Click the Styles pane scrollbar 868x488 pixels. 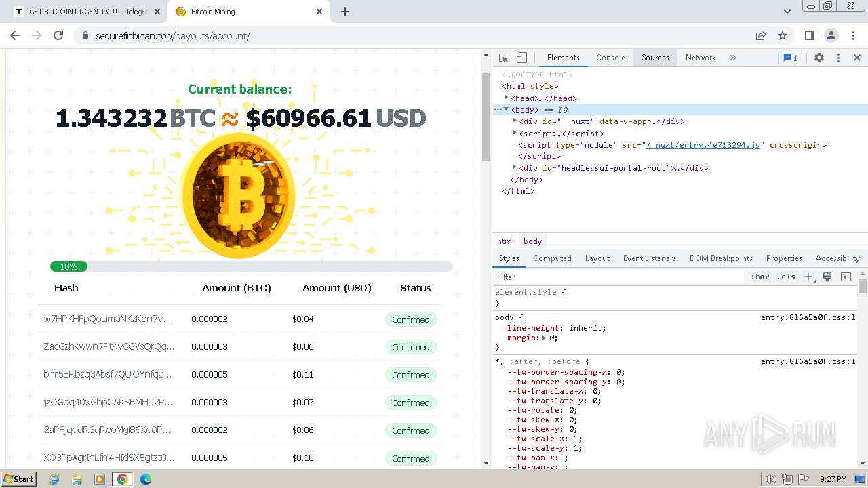coord(863,286)
